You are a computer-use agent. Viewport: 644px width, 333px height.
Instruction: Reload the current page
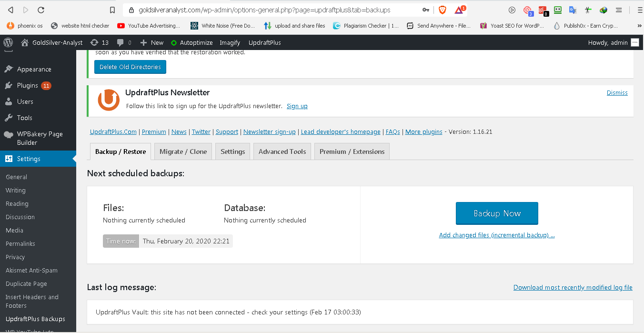[41, 10]
